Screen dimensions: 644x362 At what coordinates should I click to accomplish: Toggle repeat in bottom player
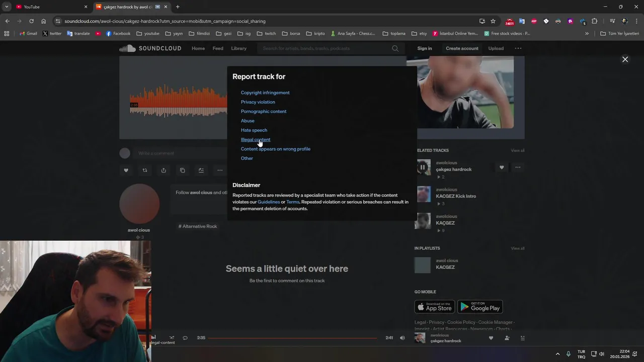point(185,338)
